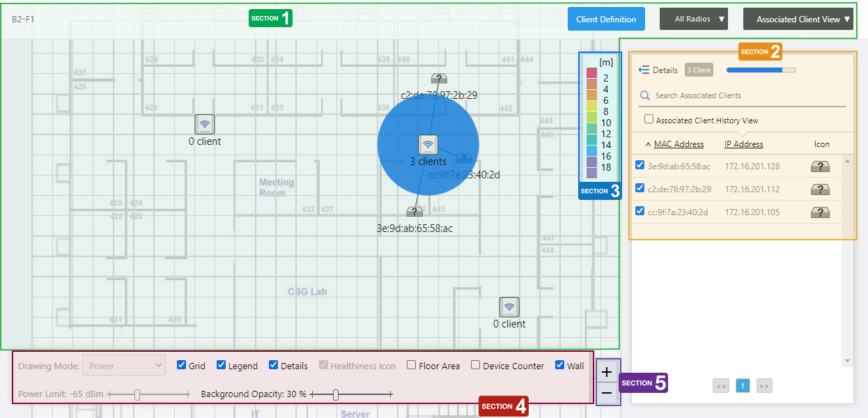Open the All Radios dropdown

click(x=693, y=20)
